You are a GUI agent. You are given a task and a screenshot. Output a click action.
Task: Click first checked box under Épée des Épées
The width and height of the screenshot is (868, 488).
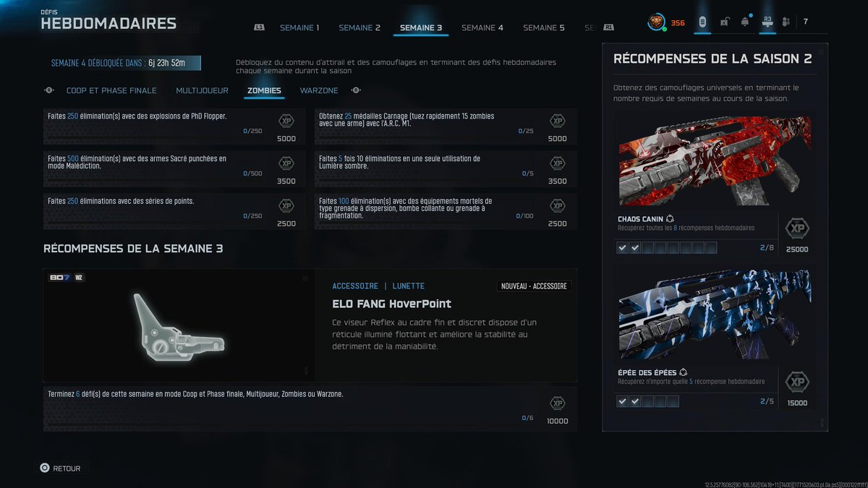click(x=622, y=401)
